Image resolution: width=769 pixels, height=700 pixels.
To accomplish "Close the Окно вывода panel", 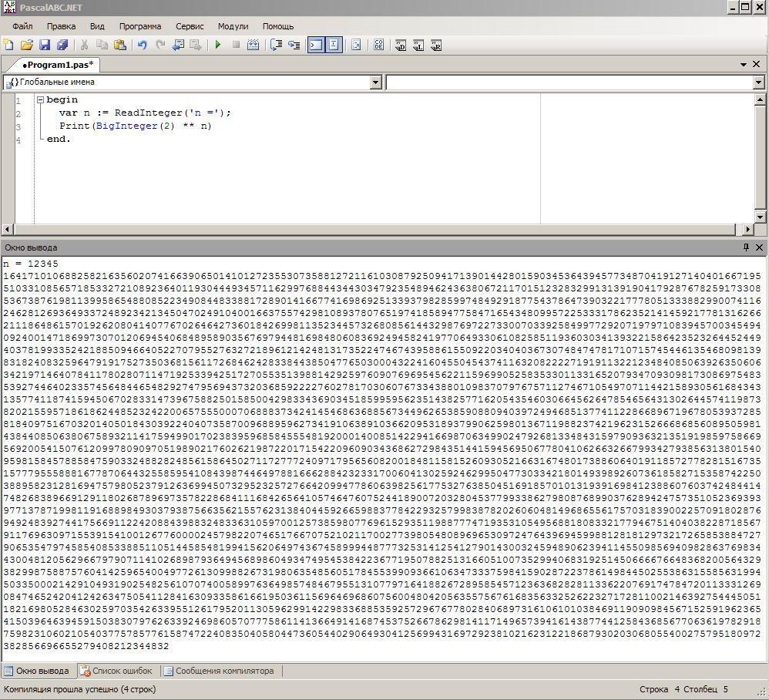I will [759, 247].
